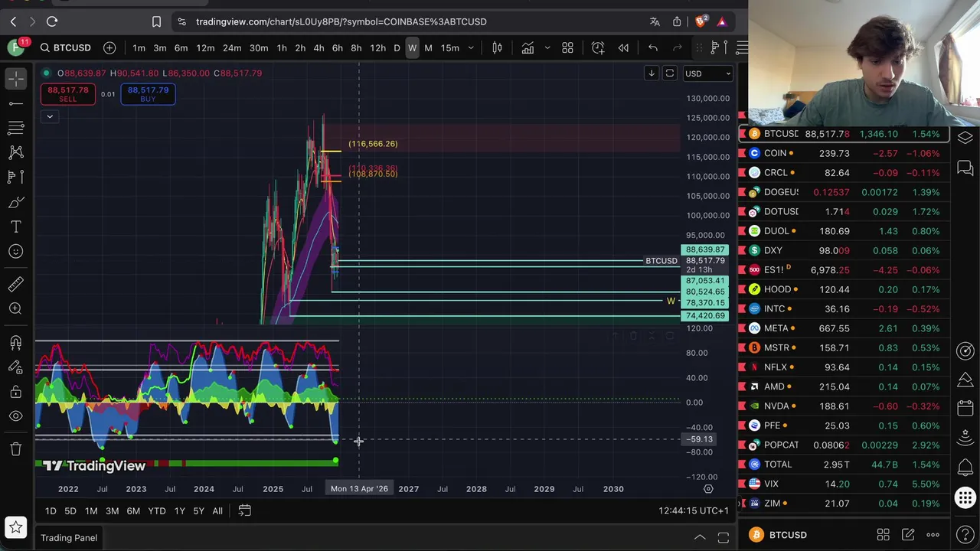Expand the timeframe interval dropdown

(x=471, y=48)
